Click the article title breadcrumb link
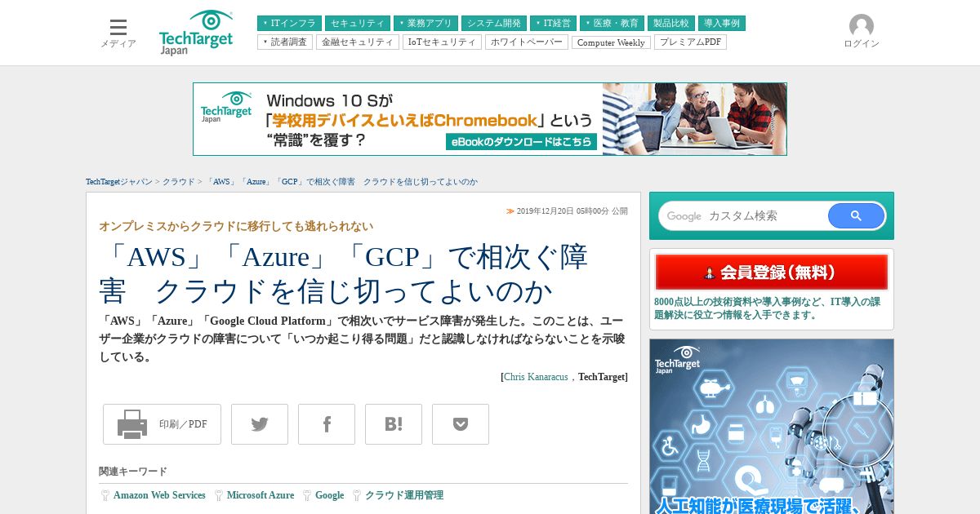The width and height of the screenshot is (980, 514). 342,182
